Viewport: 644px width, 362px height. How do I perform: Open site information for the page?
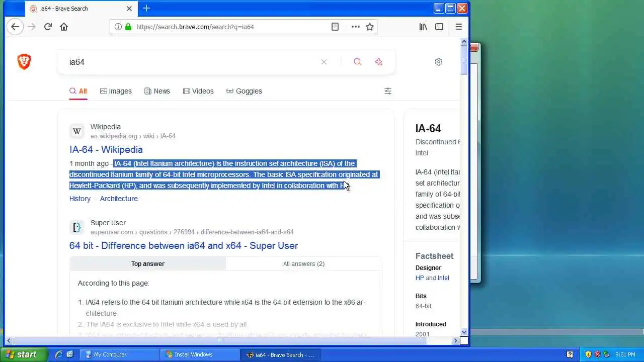pos(118,27)
